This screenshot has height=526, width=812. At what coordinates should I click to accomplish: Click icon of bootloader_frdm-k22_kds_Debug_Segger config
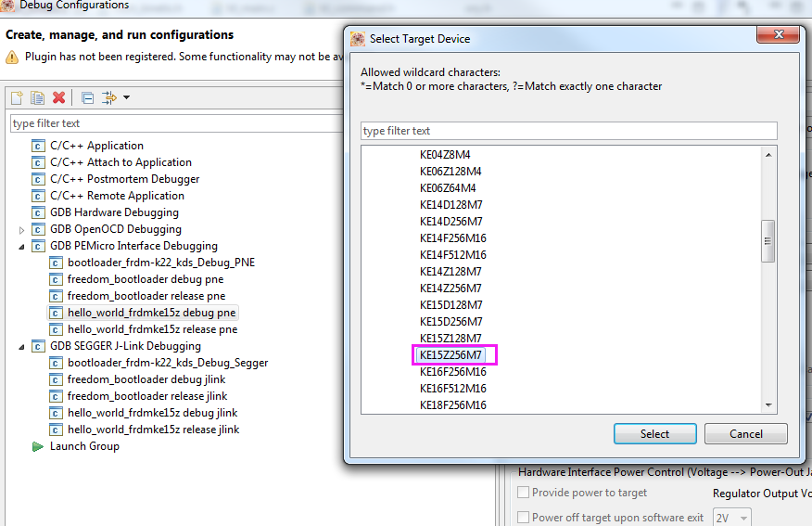[x=56, y=363]
